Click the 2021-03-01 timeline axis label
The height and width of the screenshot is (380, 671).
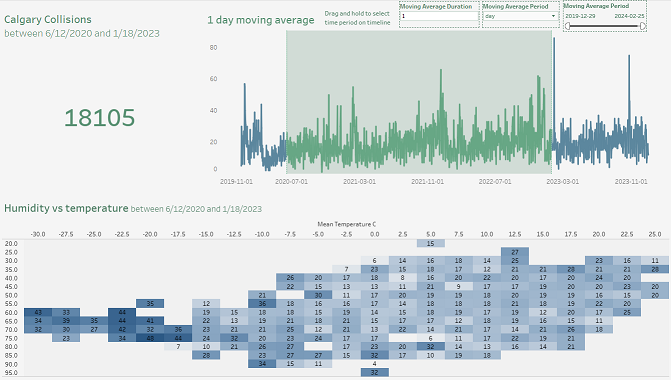[x=359, y=181]
